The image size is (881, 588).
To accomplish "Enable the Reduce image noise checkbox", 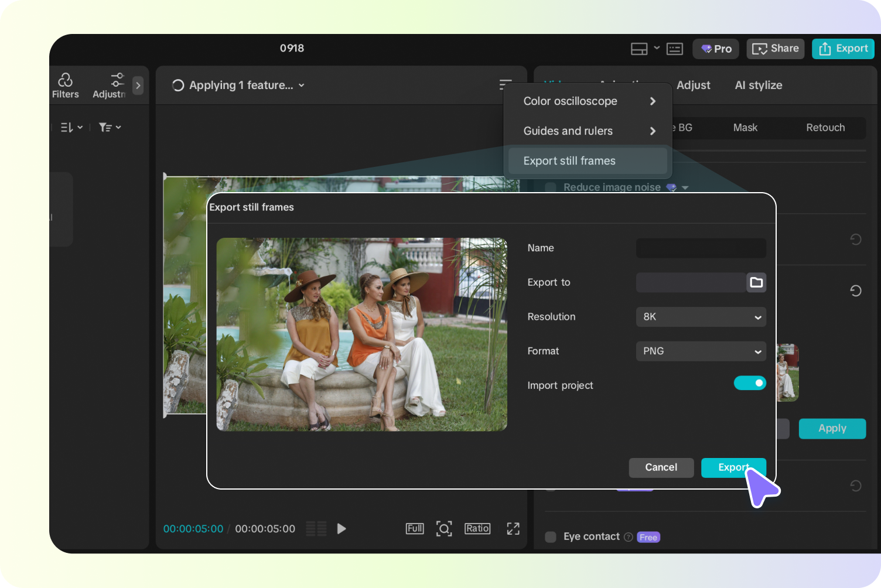I will tap(550, 187).
